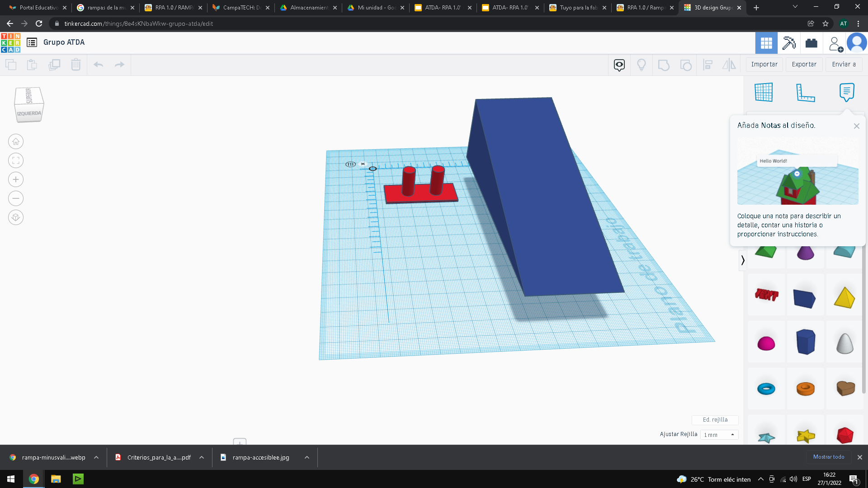The width and height of the screenshot is (868, 488).
Task: Redo the last action
Action: pyautogui.click(x=119, y=65)
